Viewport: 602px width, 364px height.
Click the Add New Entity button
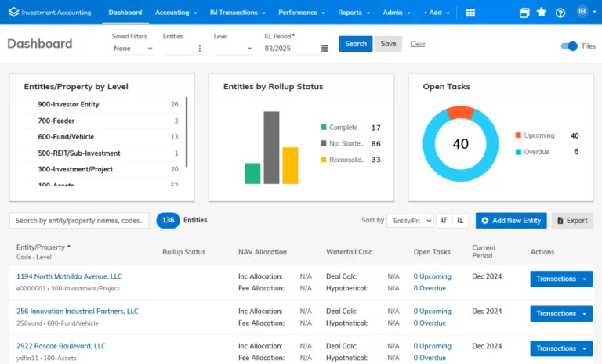click(511, 221)
